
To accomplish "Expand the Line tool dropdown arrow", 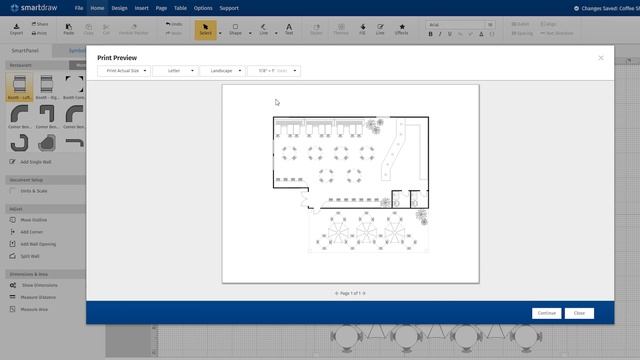I will click(x=276, y=33).
